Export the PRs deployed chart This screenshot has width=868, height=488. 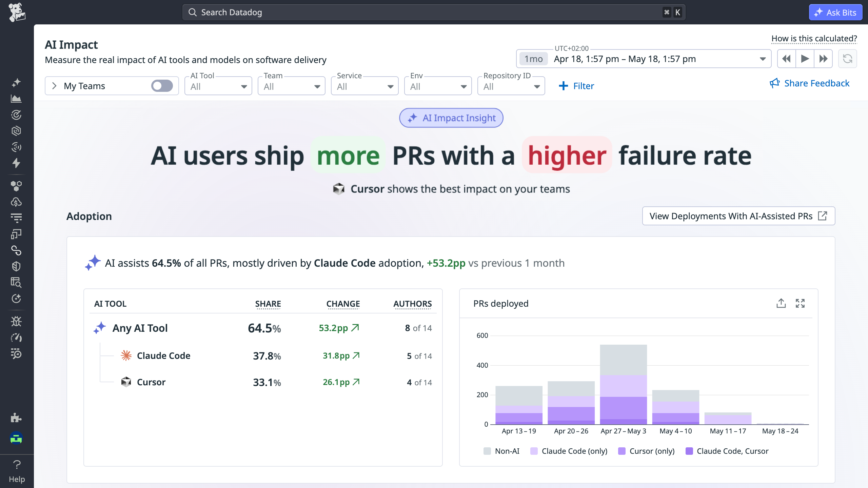coord(781,303)
